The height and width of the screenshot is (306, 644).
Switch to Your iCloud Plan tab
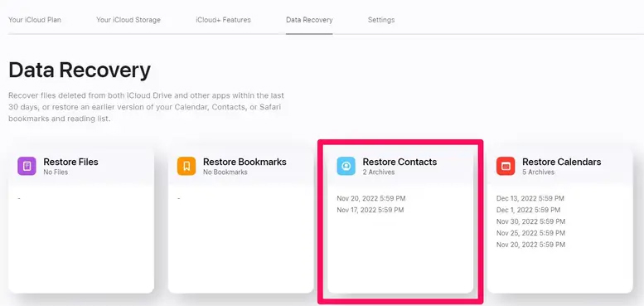pos(35,20)
